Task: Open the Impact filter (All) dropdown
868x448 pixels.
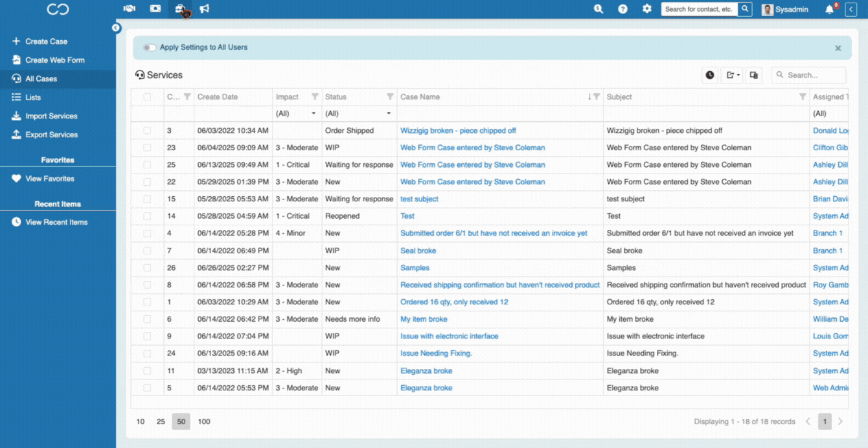Action: coord(295,114)
